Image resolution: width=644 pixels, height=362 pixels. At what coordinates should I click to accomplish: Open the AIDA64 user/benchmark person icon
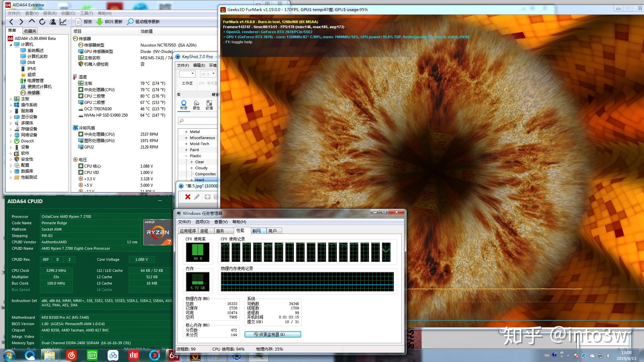(53, 22)
